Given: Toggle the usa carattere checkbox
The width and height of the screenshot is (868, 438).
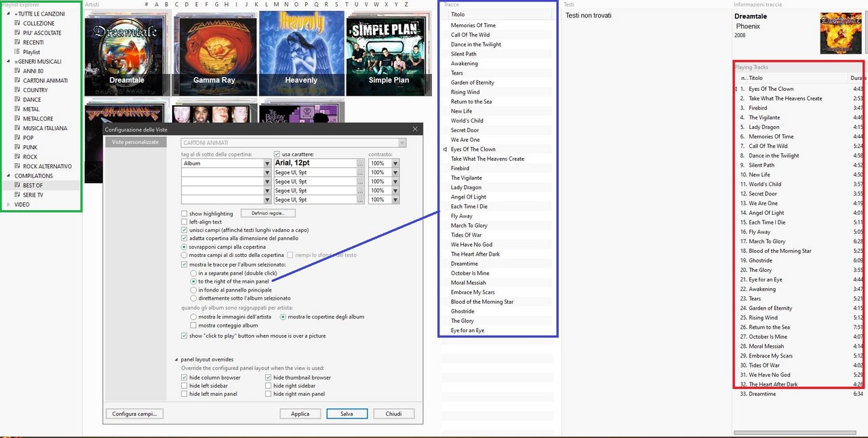Looking at the screenshot, I should 277,154.
